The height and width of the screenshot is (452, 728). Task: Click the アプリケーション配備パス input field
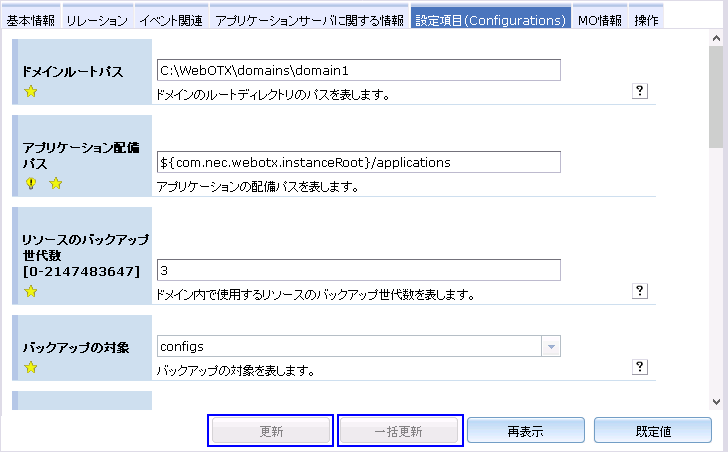[x=359, y=162]
